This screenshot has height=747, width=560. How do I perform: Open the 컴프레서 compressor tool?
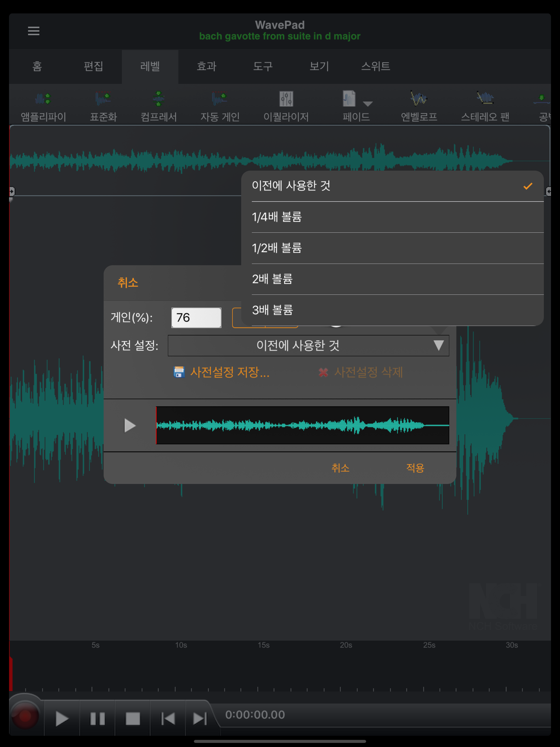(158, 107)
